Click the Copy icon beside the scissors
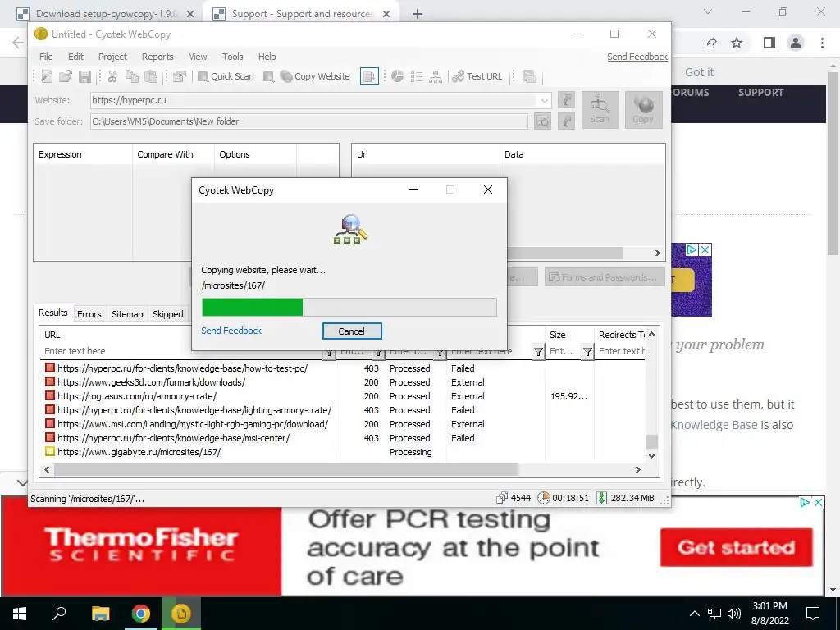The width and height of the screenshot is (840, 630). coord(132,76)
